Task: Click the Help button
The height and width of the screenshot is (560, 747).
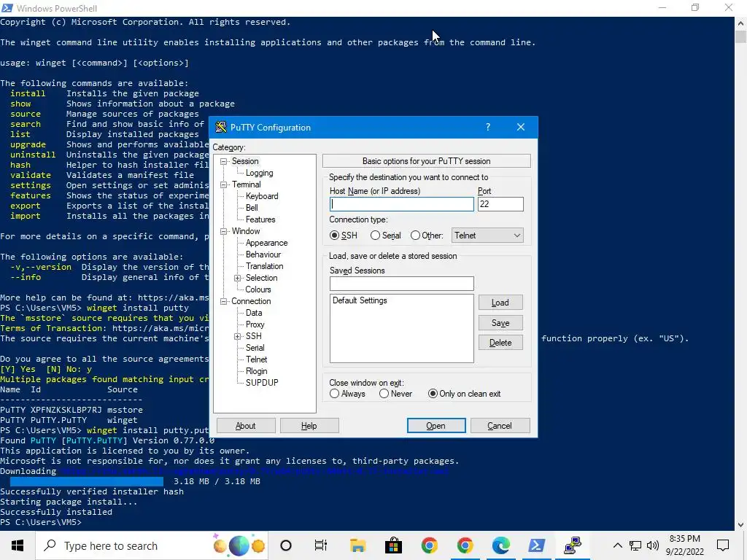Action: coord(309,426)
